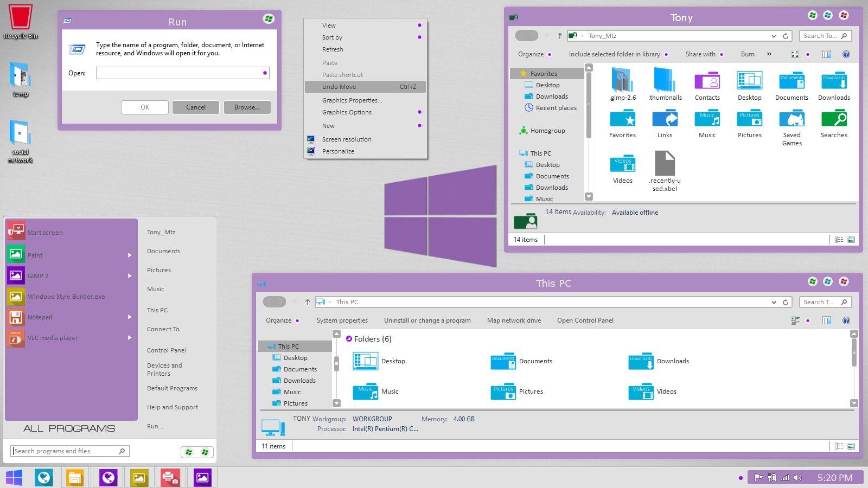Select the Recycle Bin desktop icon
Screen dimensions: 868x488
click(21, 22)
